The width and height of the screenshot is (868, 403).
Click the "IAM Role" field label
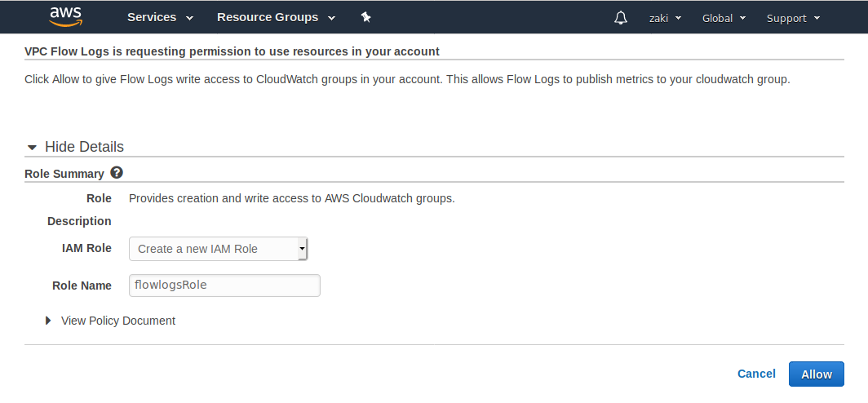pyautogui.click(x=86, y=248)
